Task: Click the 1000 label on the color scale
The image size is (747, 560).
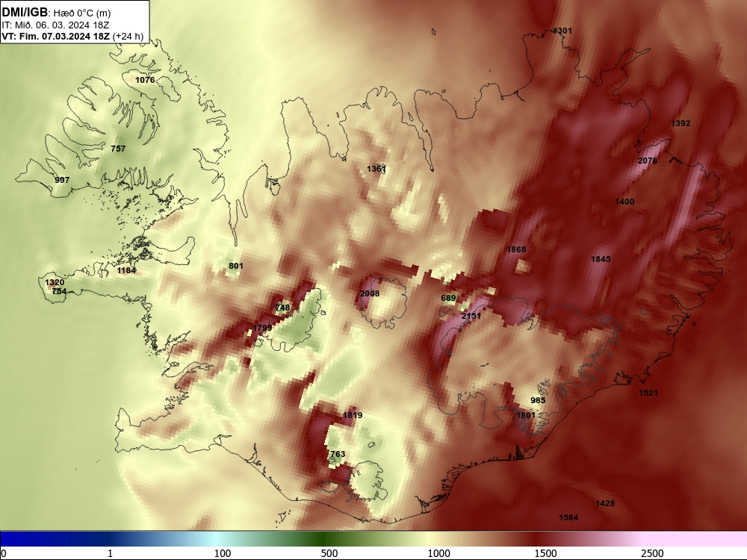Action: click(x=438, y=553)
